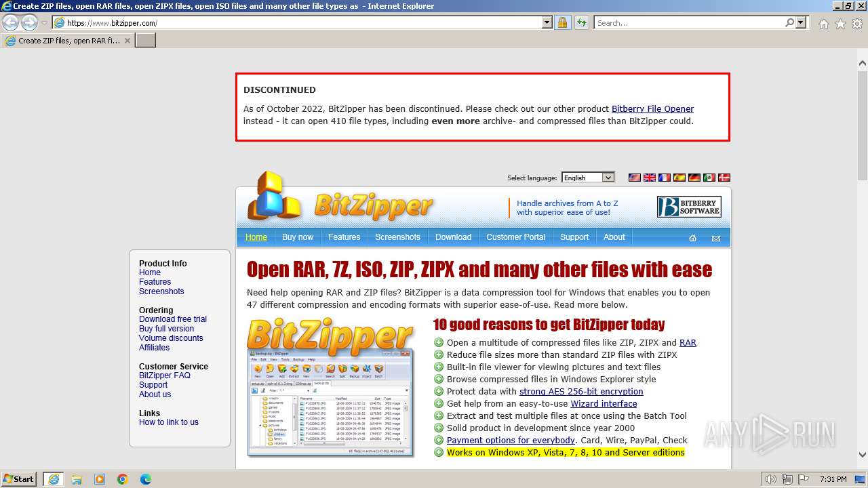The image size is (868, 488).
Task: Open BitZipper FAQ link
Action: pos(165,375)
